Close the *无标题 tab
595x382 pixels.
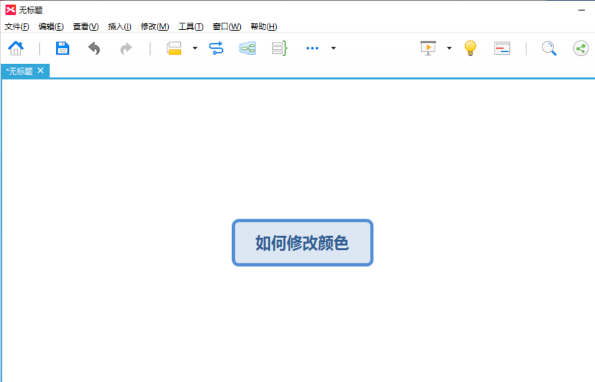coord(41,71)
